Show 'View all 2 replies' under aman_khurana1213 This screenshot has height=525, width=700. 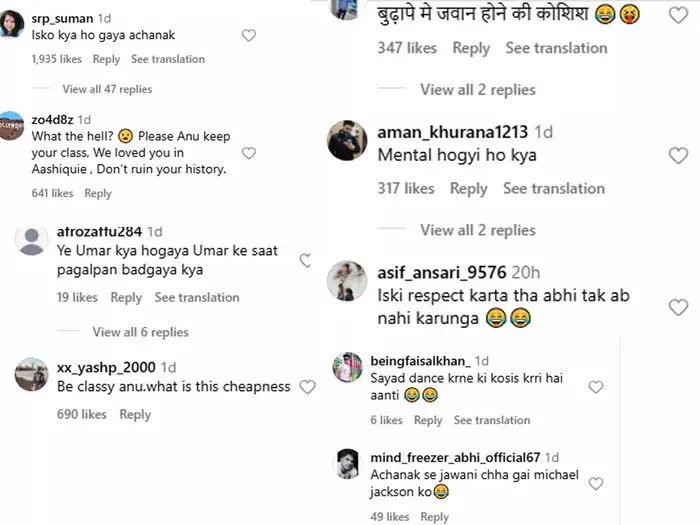point(477,230)
